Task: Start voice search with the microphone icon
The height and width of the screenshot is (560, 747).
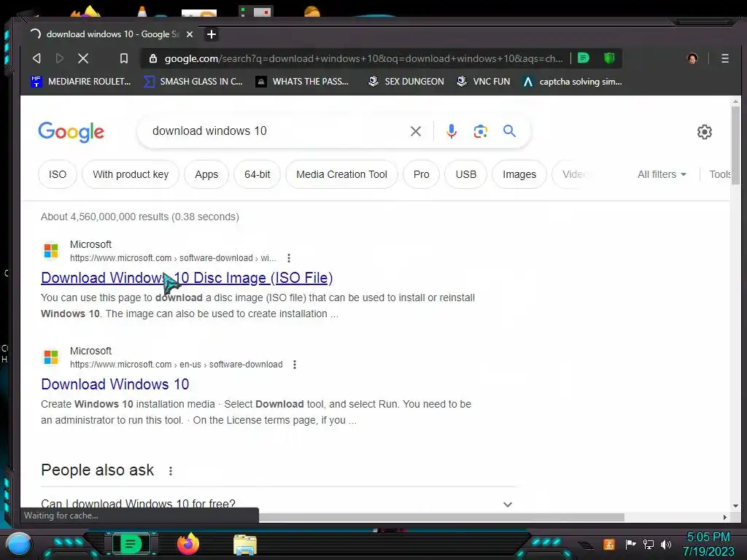Action: click(451, 131)
